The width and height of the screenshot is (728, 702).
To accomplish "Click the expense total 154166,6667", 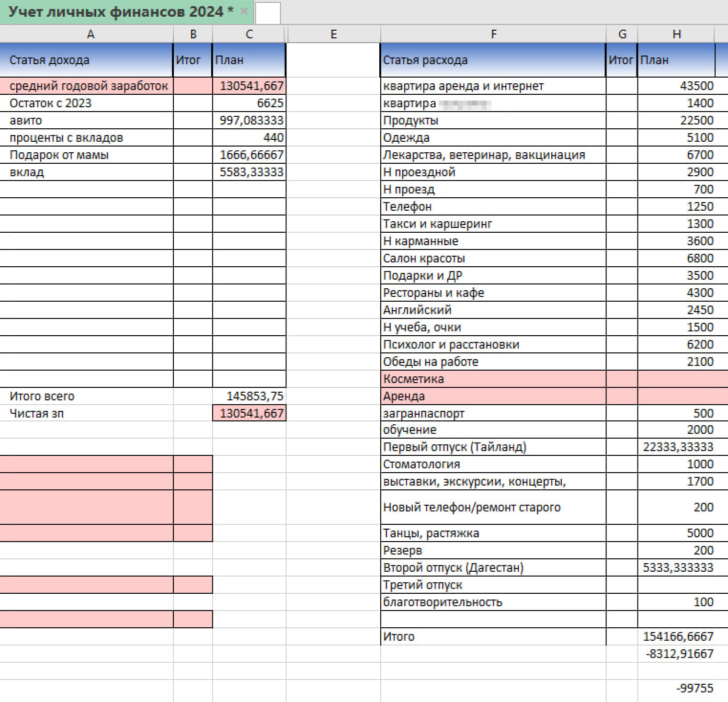I will (676, 636).
